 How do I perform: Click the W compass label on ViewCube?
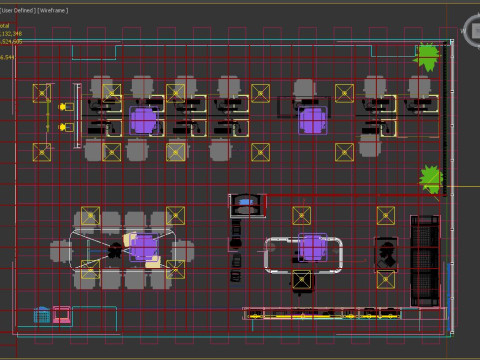click(463, 31)
